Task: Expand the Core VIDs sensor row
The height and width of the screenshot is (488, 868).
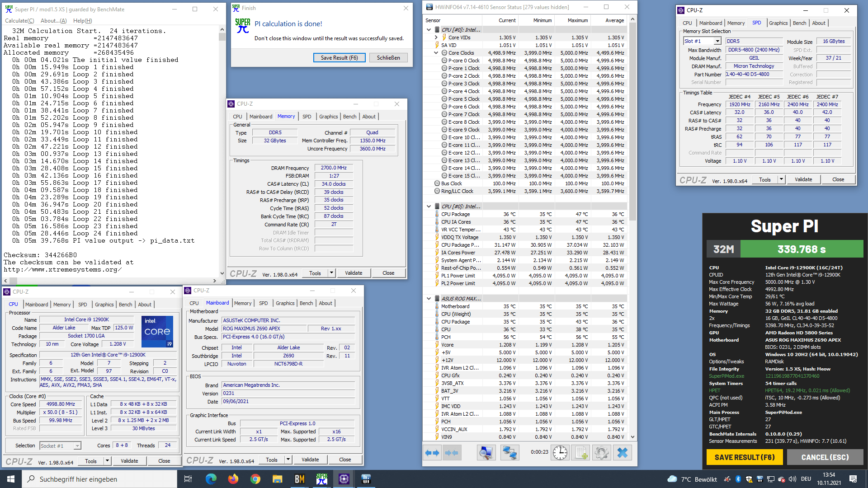Action: (436, 38)
